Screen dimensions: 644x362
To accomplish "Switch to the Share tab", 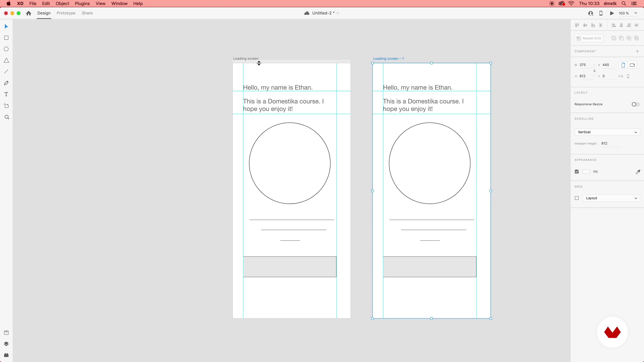I will 87,13.
